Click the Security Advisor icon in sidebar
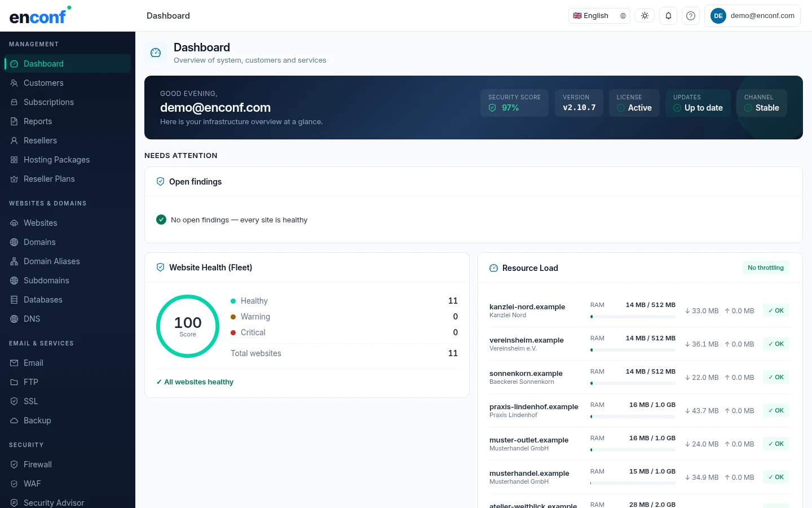Screen dimensions: 812x508 point(14,503)
